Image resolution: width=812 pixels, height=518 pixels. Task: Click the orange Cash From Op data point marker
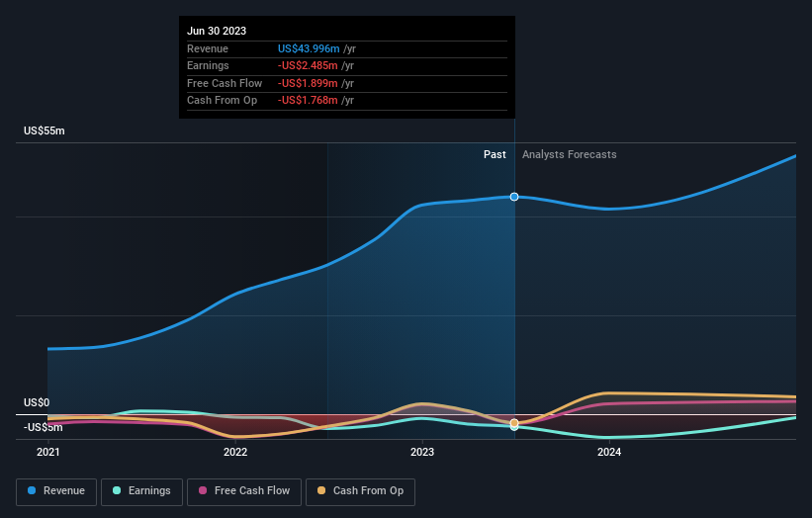pos(514,423)
